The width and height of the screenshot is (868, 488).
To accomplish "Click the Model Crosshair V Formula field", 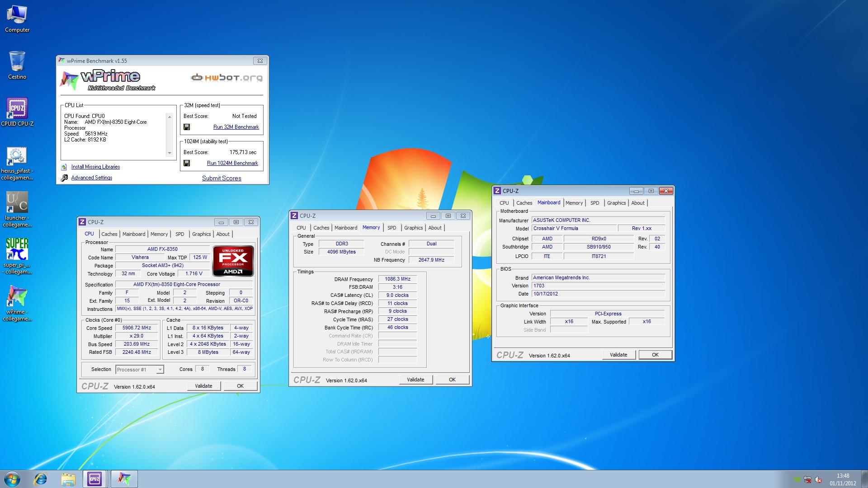I will 574,228.
